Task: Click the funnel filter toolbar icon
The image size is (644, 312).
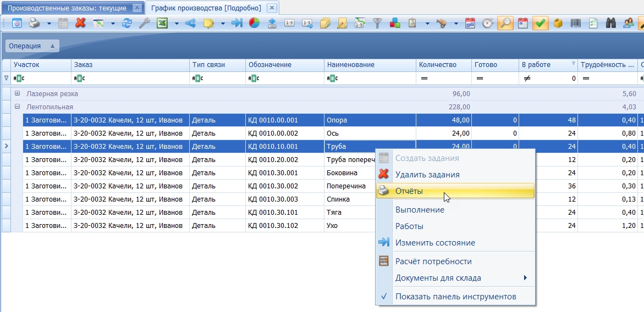Action: click(377, 24)
